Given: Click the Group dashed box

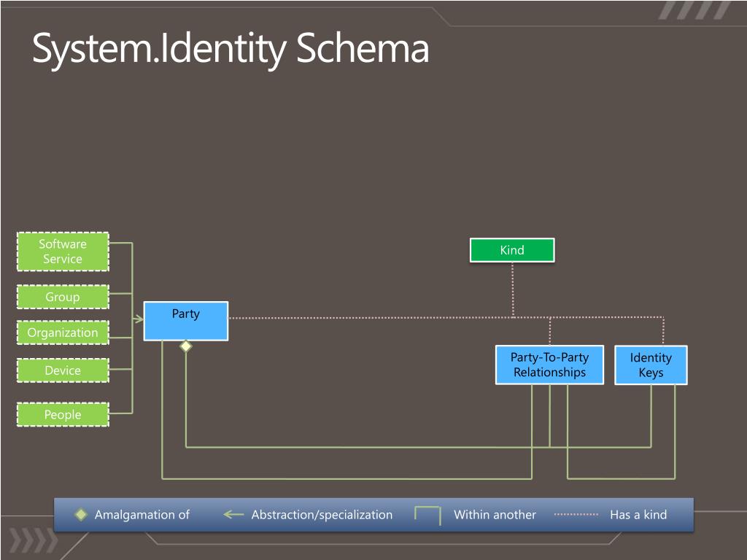Looking at the screenshot, I should tap(63, 297).
